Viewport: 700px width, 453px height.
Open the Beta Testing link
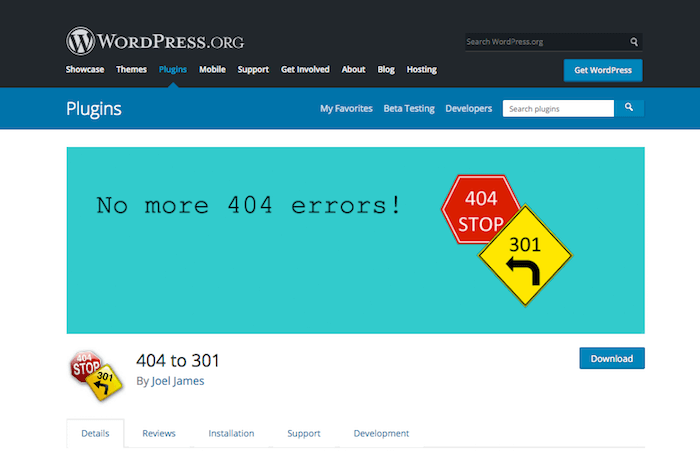pyautogui.click(x=409, y=108)
